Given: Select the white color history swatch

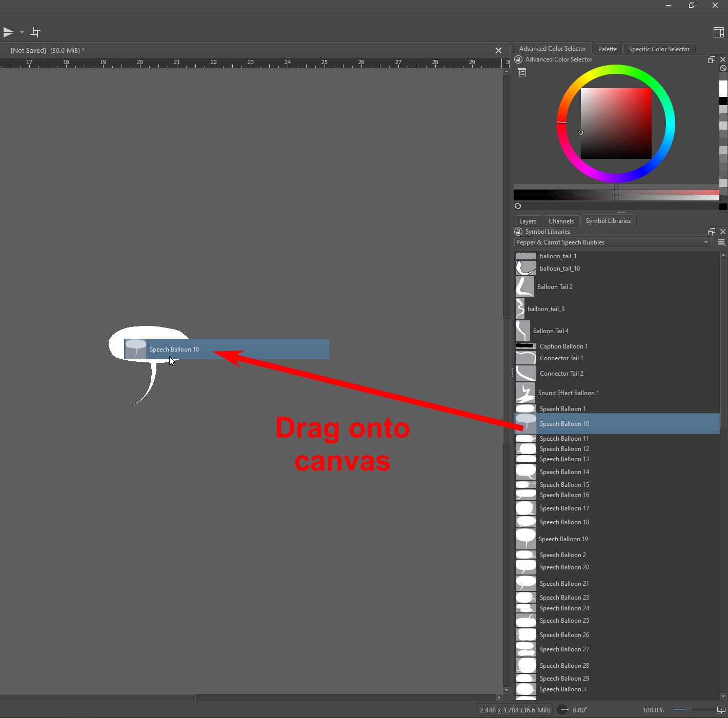Looking at the screenshot, I should (723, 89).
